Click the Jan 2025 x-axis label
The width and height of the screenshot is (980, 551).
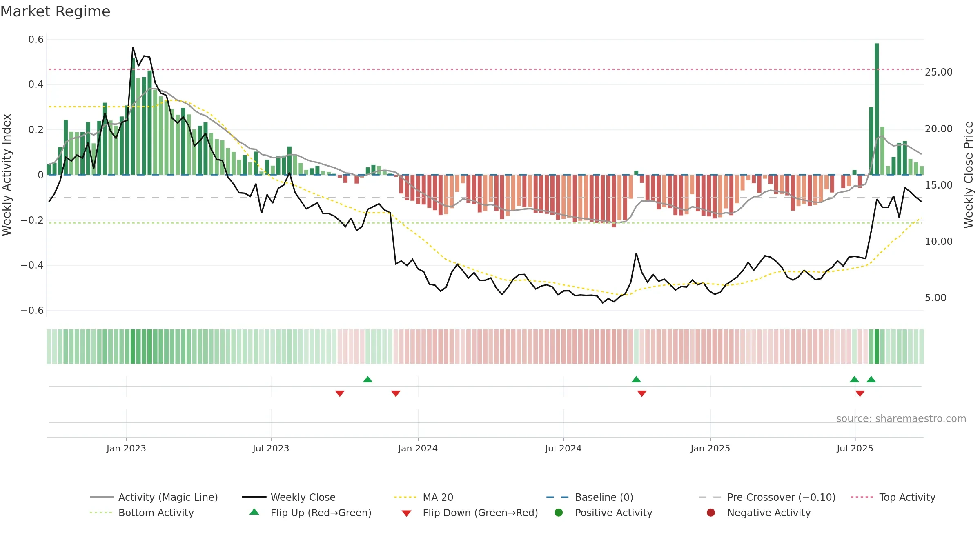click(710, 448)
